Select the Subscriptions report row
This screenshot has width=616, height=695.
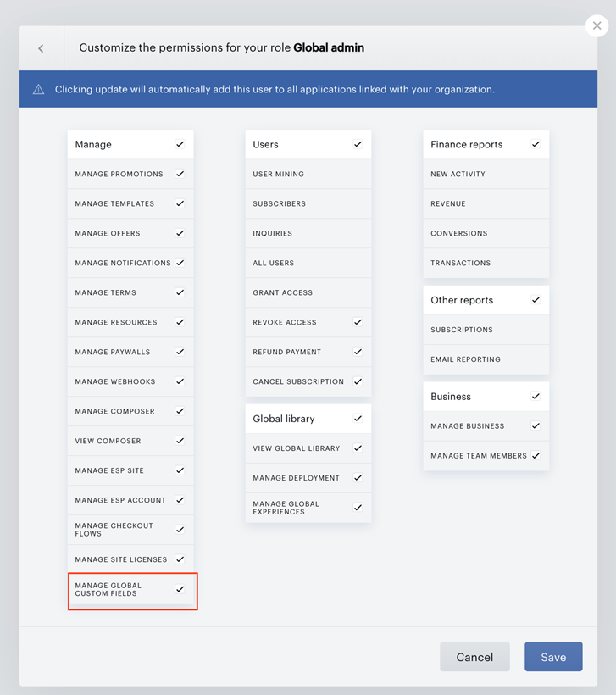486,330
